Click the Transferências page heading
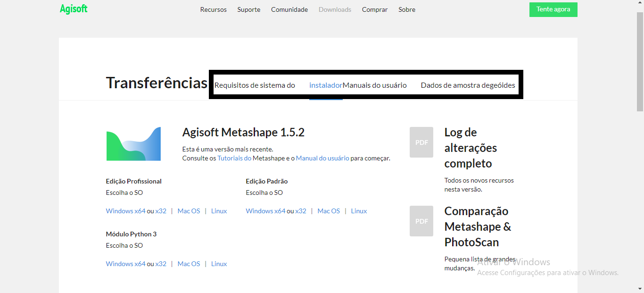Screen dimensions: 644x293 point(157,83)
